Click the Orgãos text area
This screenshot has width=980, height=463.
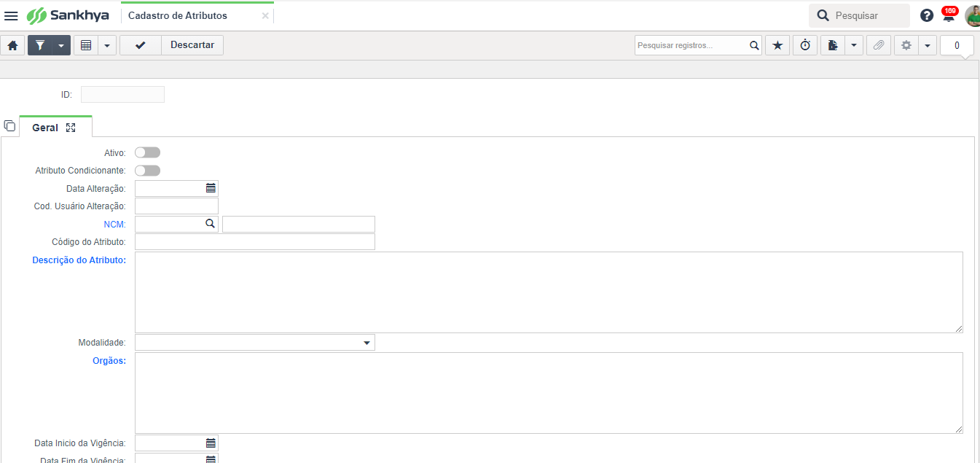tap(549, 393)
